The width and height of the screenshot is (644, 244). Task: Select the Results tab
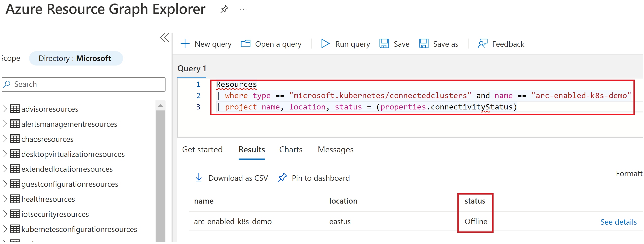click(x=252, y=150)
